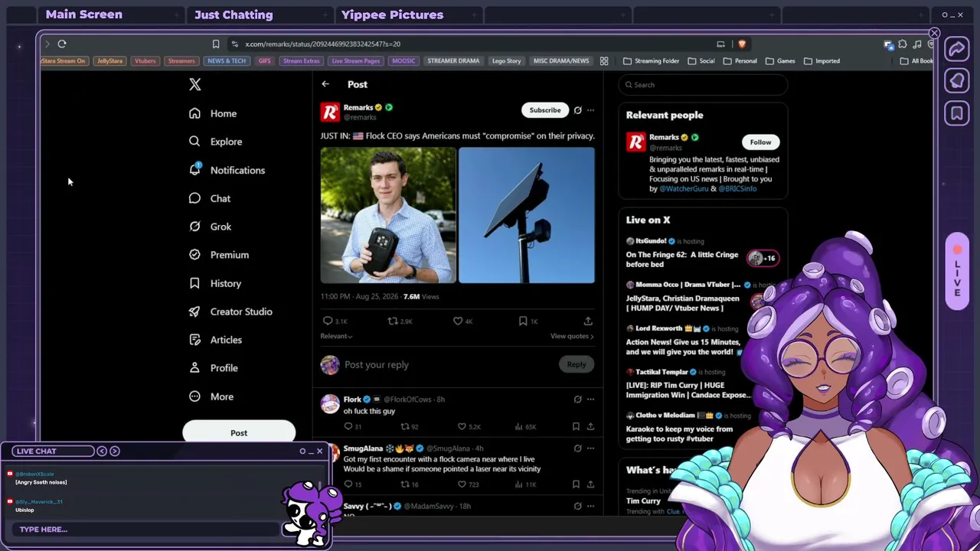This screenshot has width=980, height=551.
Task: Open the Flock camera photo
Action: (x=527, y=216)
